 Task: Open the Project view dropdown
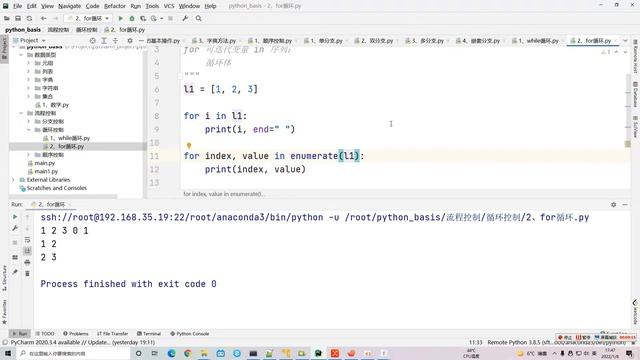pyautogui.click(x=29, y=40)
